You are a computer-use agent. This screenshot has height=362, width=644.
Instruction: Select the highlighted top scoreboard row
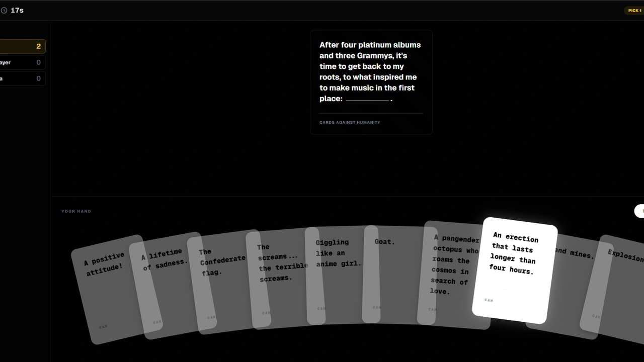[23, 46]
